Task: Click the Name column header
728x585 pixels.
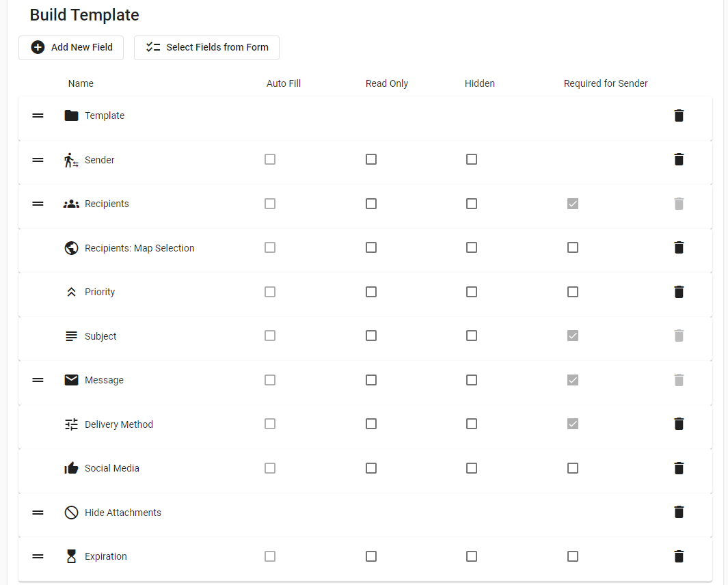Action: (x=81, y=83)
